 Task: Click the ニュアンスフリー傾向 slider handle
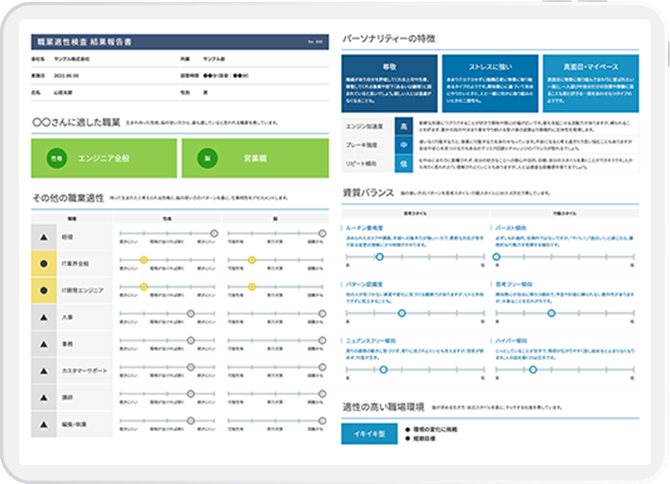[383, 370]
